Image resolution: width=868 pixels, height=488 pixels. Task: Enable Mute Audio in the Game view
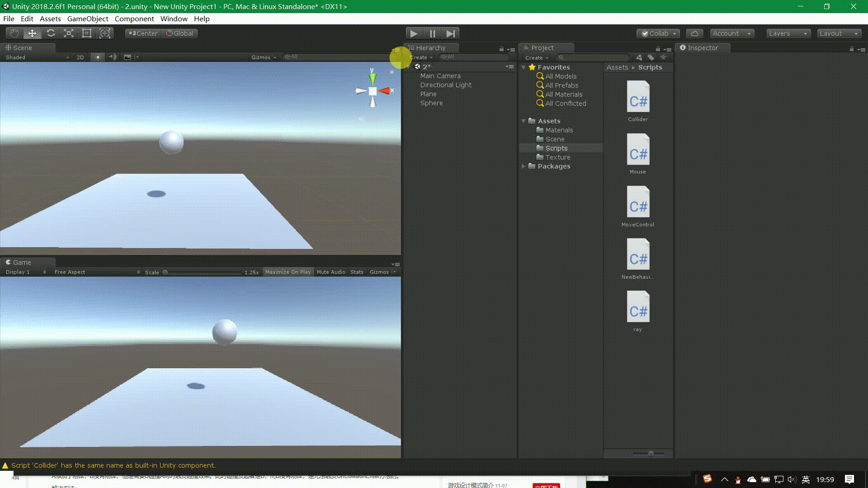point(330,272)
